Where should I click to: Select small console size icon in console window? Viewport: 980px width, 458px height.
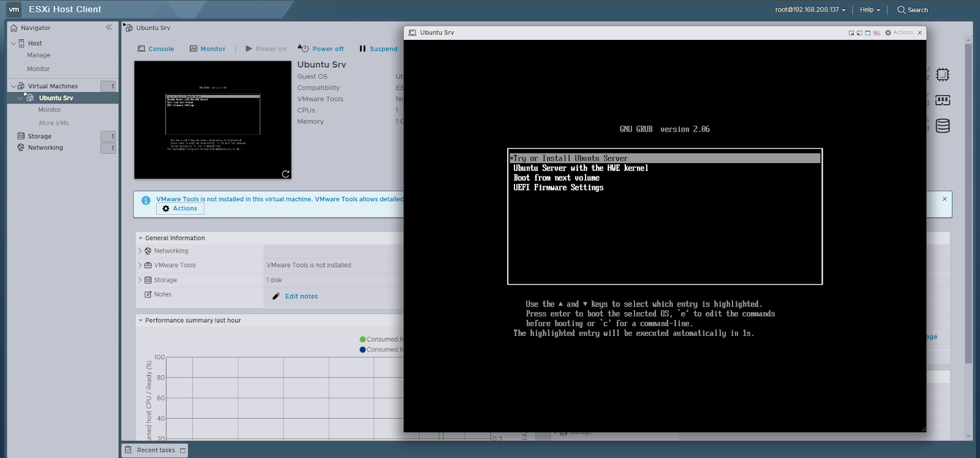click(851, 32)
